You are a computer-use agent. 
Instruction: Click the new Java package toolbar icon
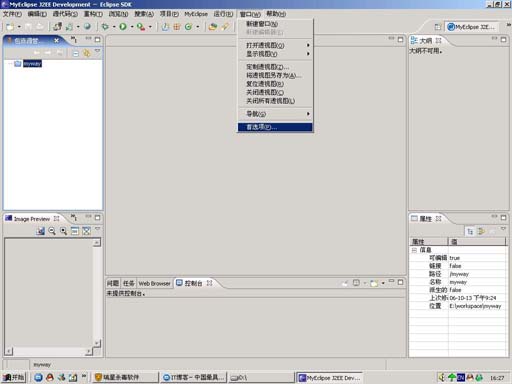(177, 27)
